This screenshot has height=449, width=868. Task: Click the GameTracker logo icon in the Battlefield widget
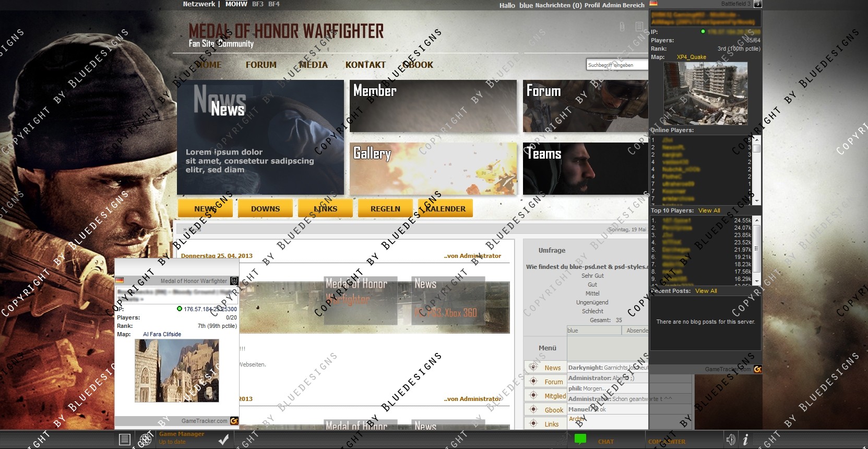pos(758,369)
